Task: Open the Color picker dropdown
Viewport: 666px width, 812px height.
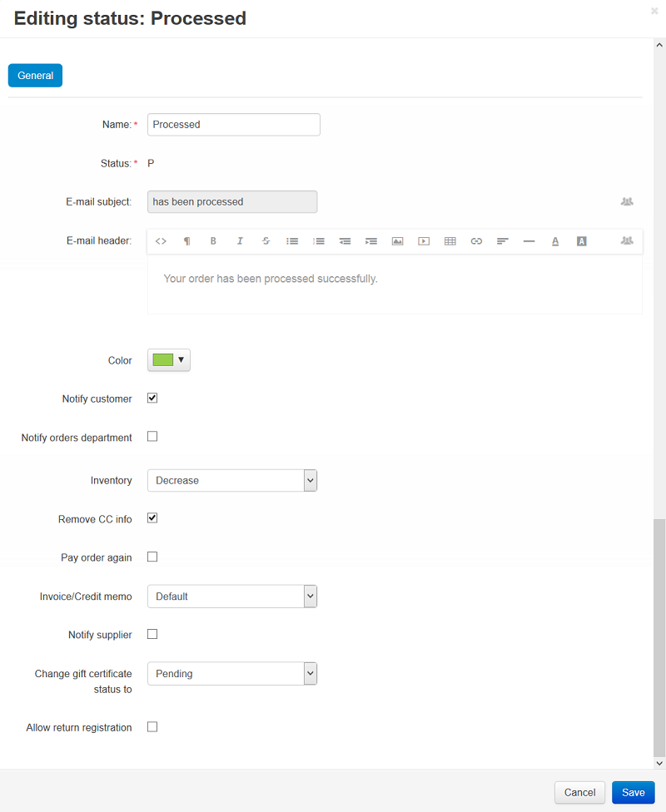Action: coord(169,360)
